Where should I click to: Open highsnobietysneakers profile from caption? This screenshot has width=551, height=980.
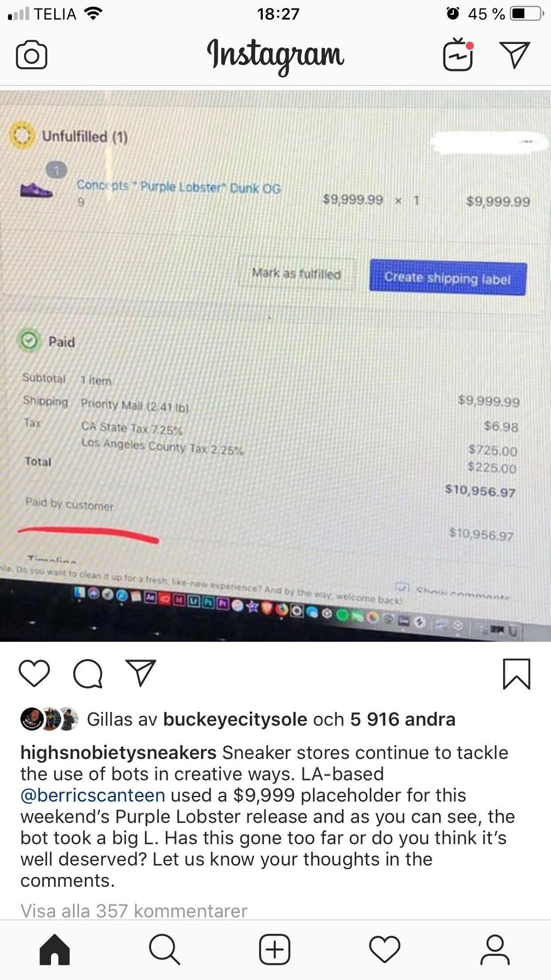point(118,753)
